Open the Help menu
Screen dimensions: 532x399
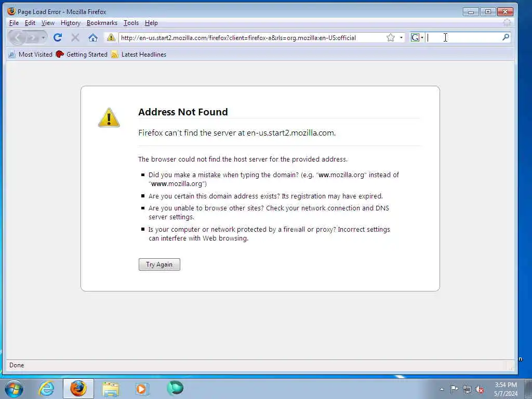click(151, 23)
